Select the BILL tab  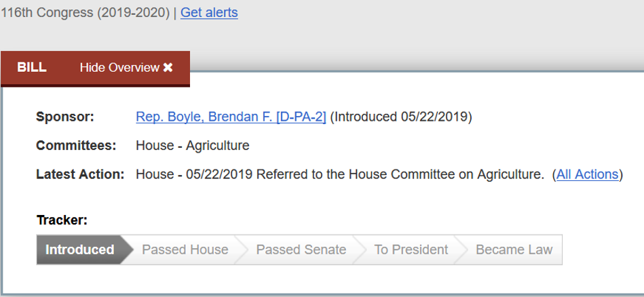tap(32, 68)
